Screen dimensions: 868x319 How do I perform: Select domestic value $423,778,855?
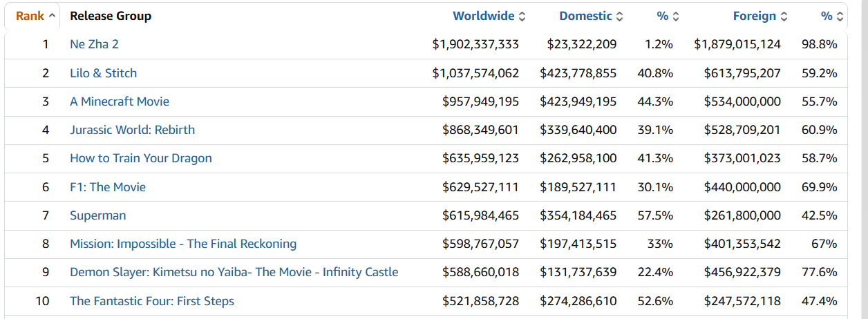coord(578,73)
